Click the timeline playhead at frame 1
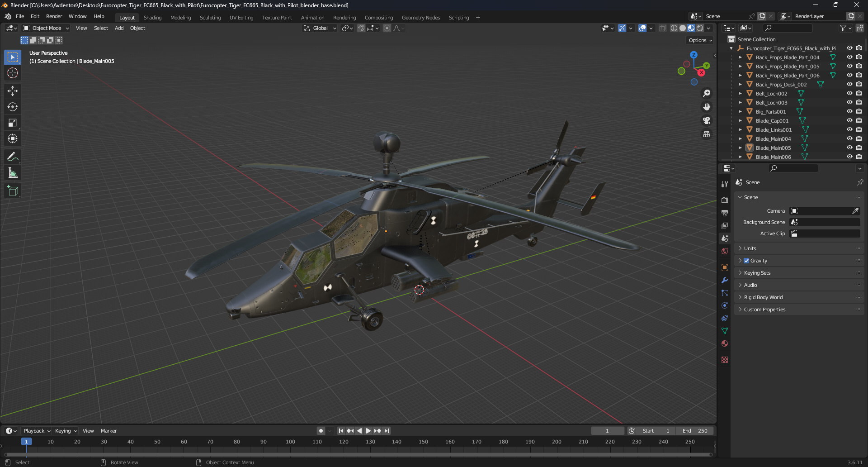The image size is (868, 467). pos(26,442)
